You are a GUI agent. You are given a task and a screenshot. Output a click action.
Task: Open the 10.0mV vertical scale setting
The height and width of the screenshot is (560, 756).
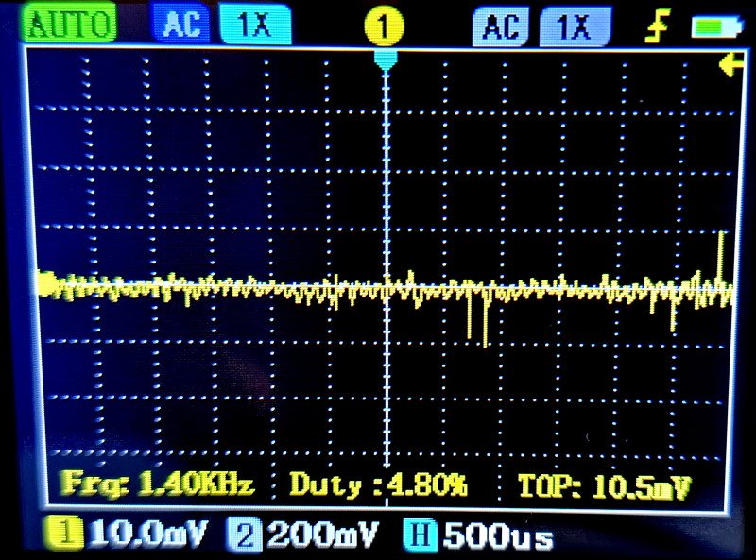(146, 535)
